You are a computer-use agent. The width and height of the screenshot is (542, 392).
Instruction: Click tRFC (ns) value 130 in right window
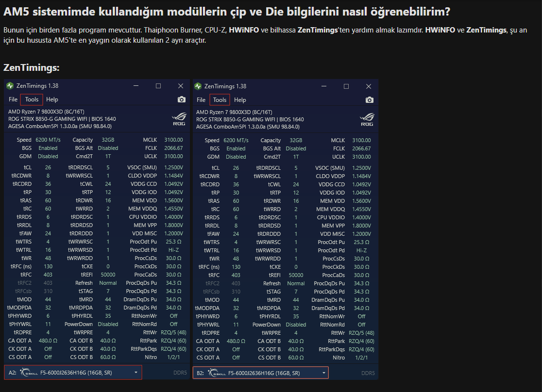click(x=236, y=267)
